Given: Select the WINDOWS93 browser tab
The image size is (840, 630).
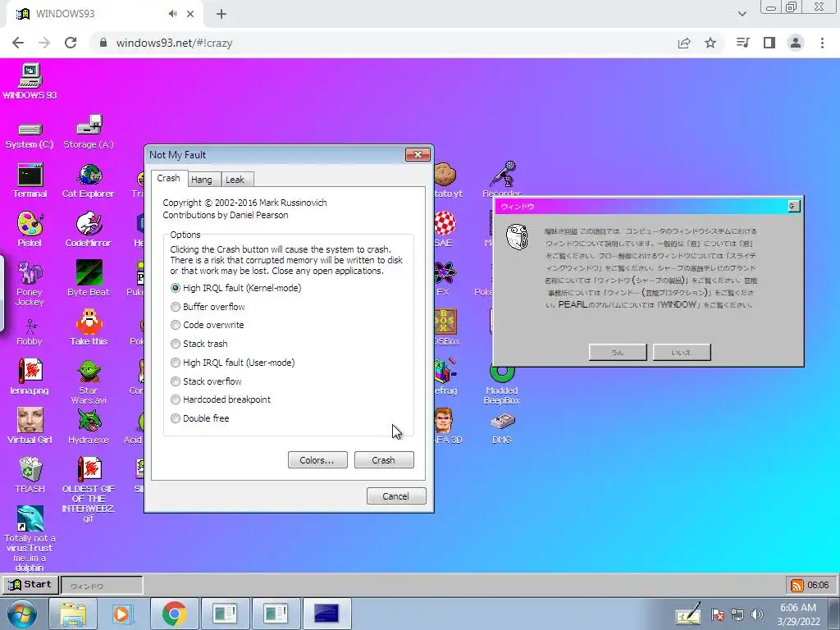Looking at the screenshot, I should tap(104, 14).
